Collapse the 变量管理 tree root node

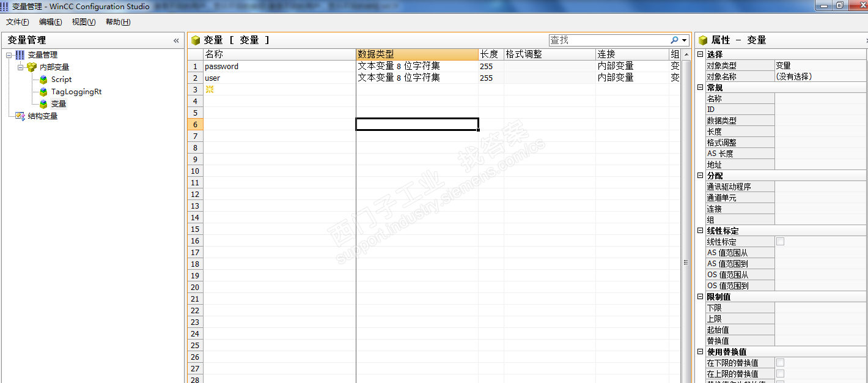click(9, 55)
